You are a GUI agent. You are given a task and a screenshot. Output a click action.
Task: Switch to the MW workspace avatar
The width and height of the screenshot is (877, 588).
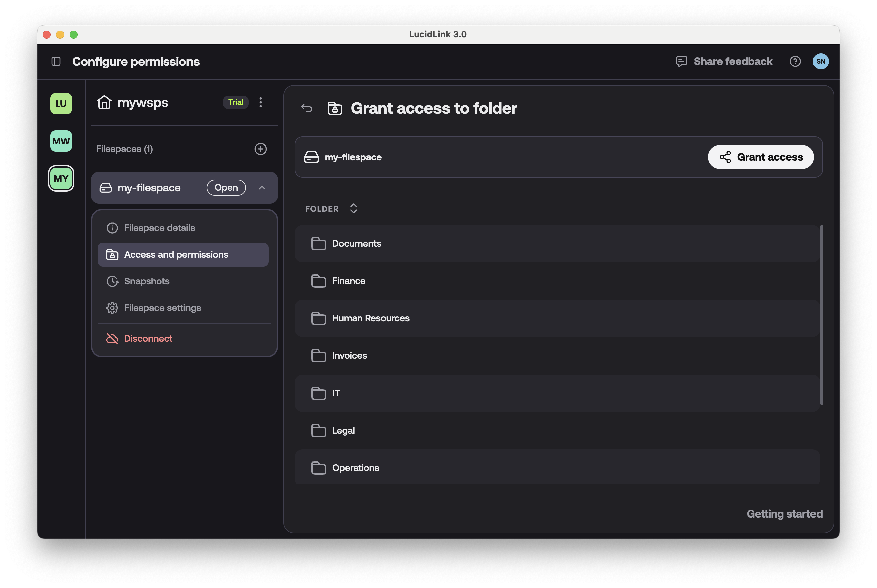click(61, 141)
